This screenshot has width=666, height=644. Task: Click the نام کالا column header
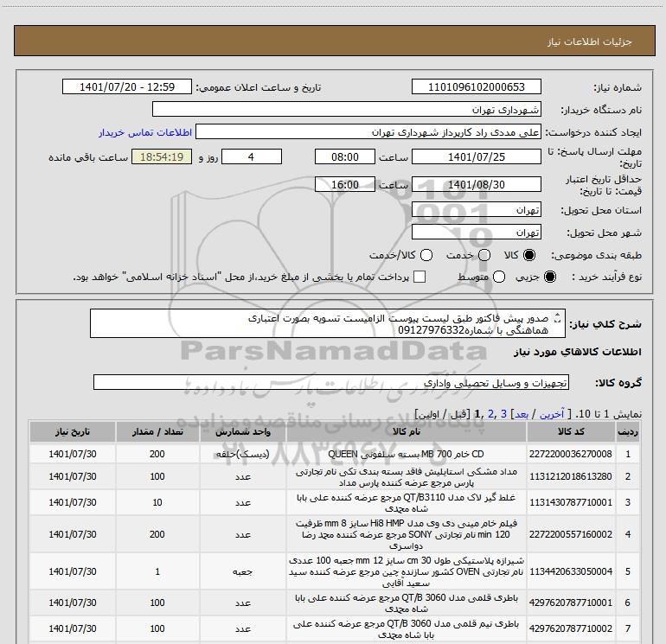point(406,431)
